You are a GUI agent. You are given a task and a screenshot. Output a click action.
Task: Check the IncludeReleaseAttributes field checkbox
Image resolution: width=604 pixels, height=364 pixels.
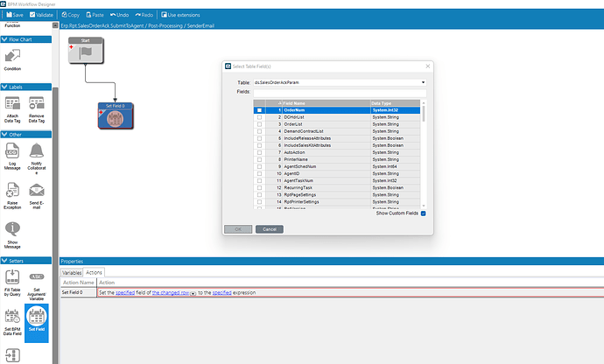[259, 138]
